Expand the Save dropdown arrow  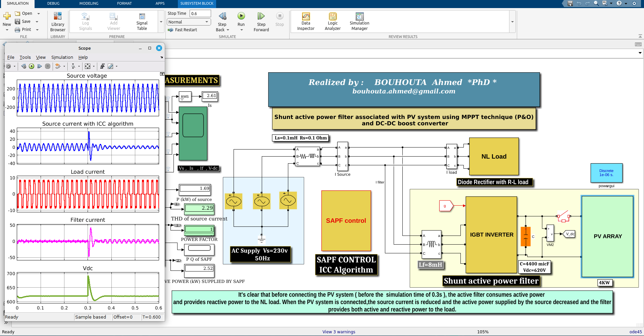37,22
